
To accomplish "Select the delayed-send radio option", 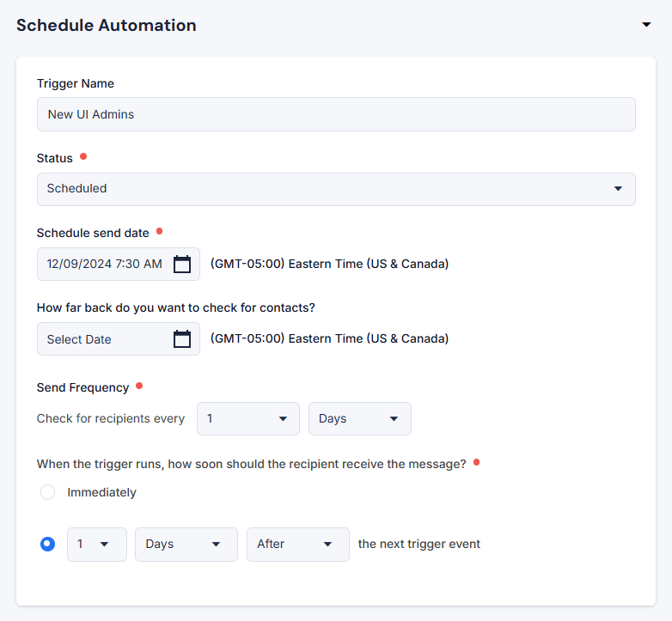I will [47, 544].
